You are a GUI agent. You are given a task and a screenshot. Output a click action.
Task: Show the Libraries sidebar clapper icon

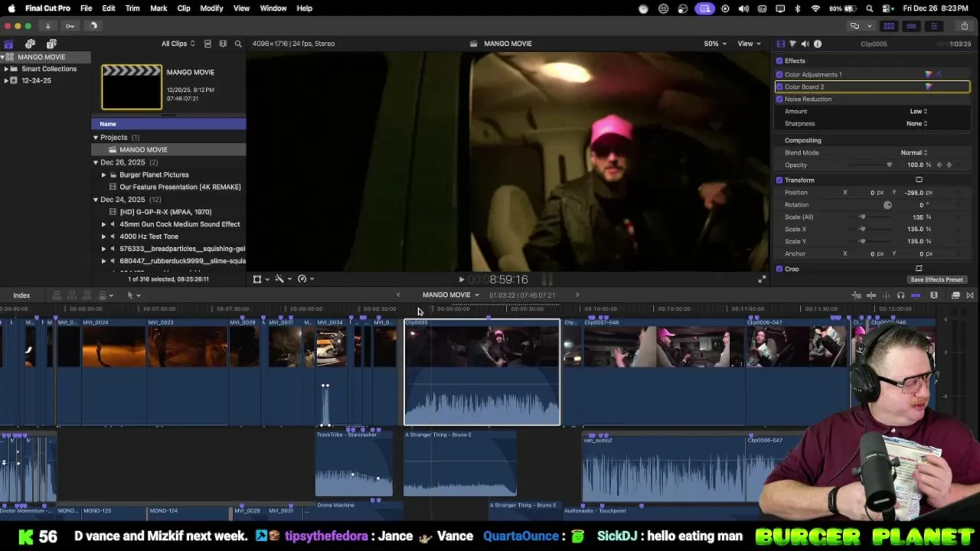(8, 44)
